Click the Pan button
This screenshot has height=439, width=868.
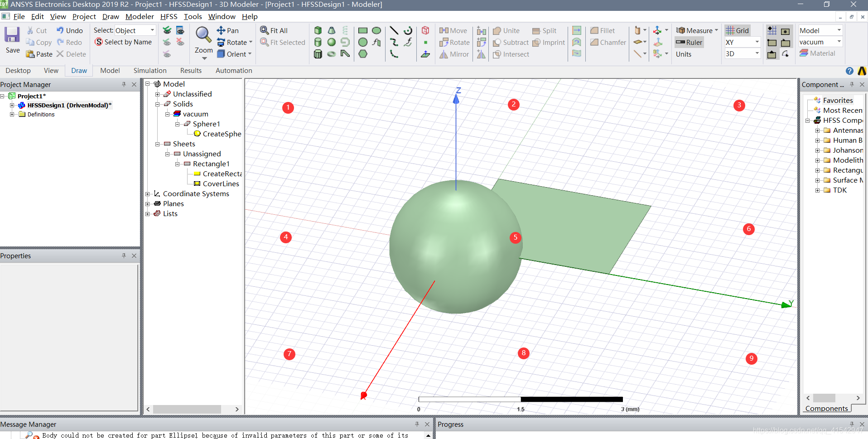[x=227, y=30]
